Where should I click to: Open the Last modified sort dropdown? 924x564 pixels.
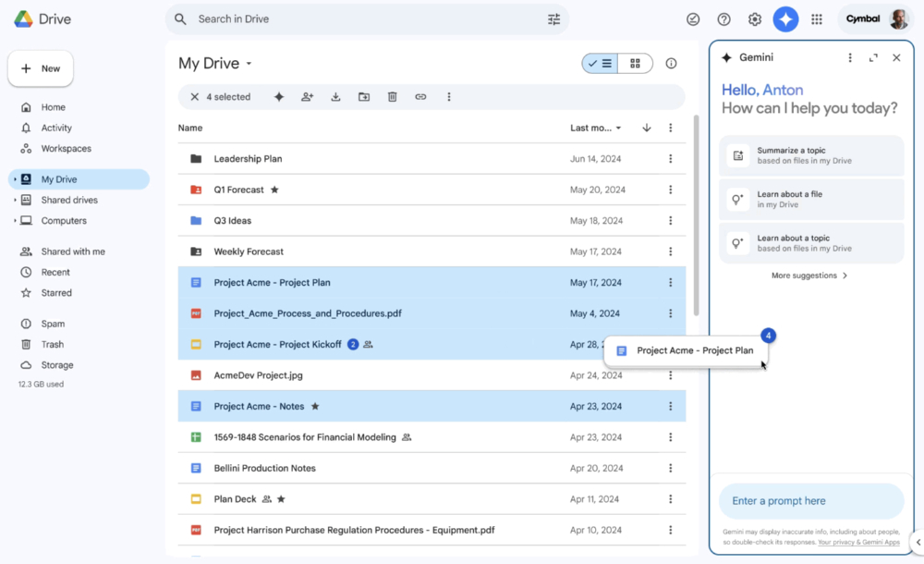(x=596, y=128)
